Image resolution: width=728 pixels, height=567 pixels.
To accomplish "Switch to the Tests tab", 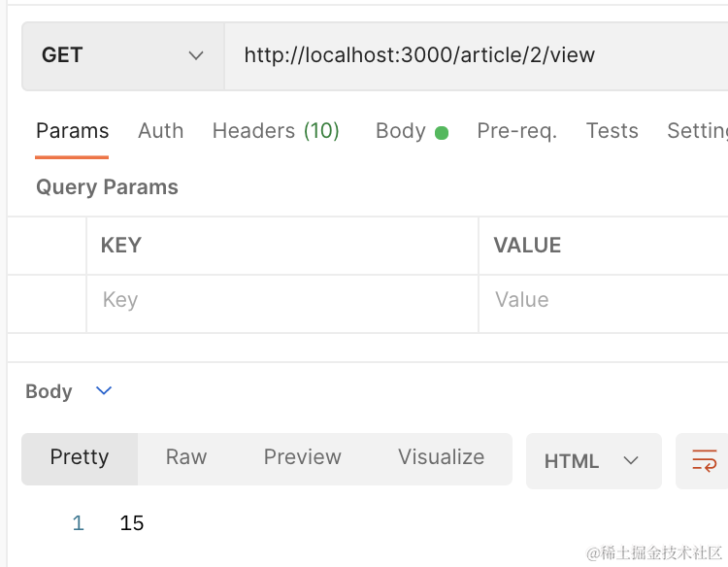I will 612,131.
